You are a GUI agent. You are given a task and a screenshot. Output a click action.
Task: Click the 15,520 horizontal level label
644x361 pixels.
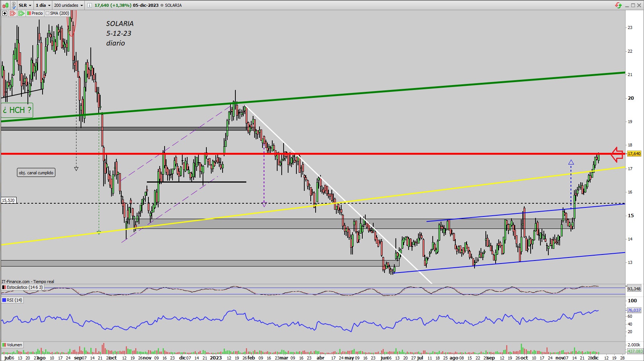(8, 200)
